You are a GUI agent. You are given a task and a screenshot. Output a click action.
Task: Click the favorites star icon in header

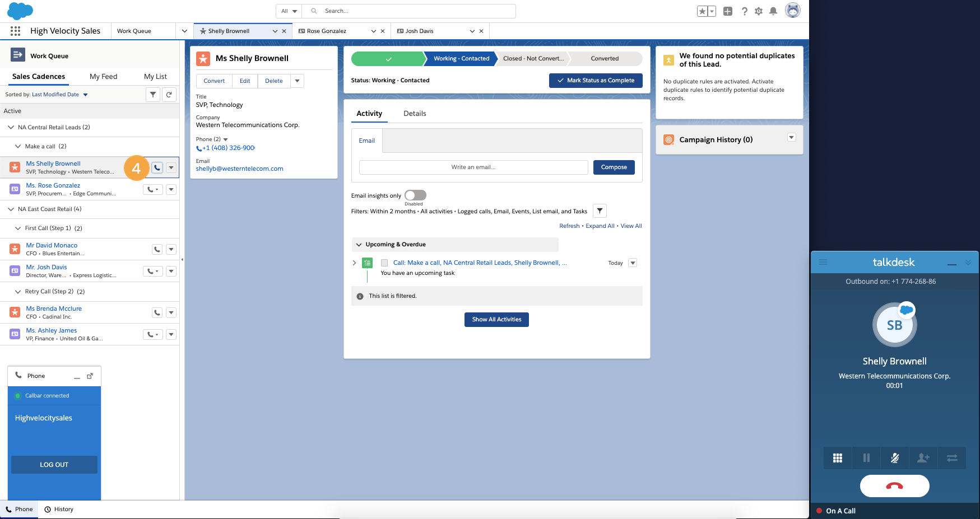tap(702, 11)
